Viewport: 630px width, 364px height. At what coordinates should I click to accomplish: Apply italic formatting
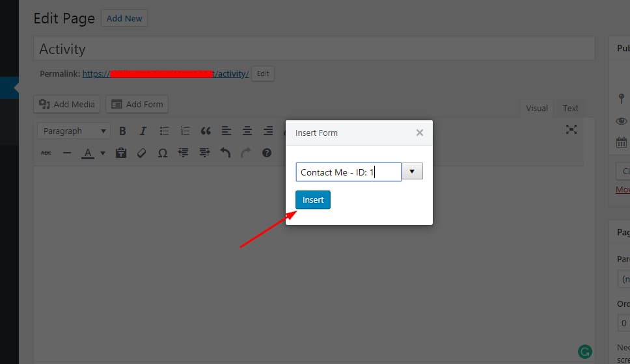(143, 131)
